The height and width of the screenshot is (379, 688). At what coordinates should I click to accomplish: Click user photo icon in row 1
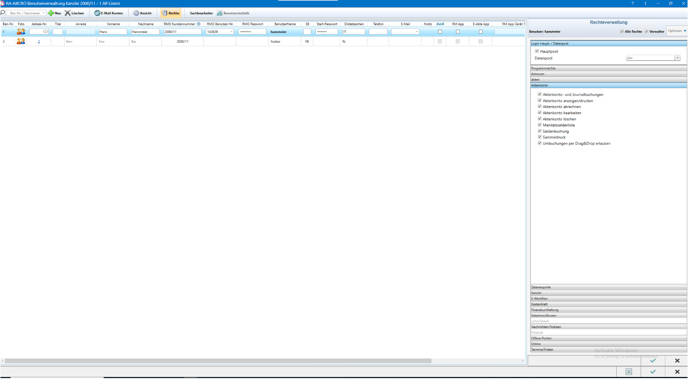point(21,32)
